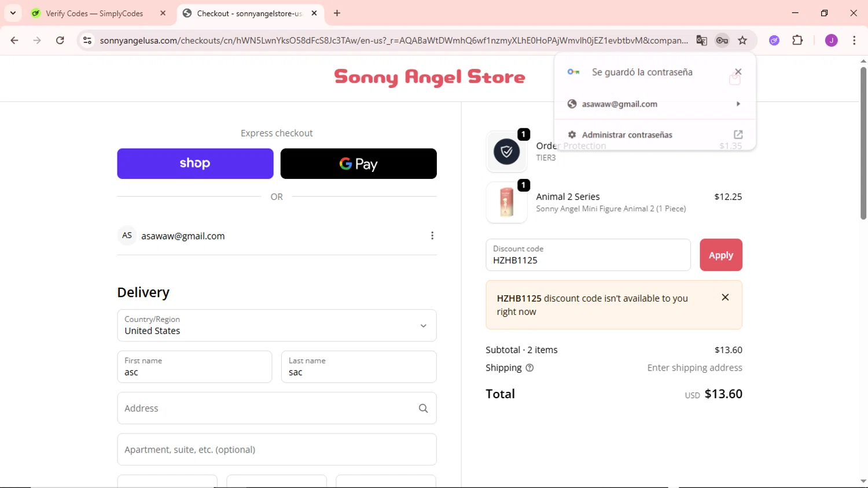Viewport: 868px width, 488px height.
Task: Dismiss the discount code error message
Action: click(x=725, y=298)
